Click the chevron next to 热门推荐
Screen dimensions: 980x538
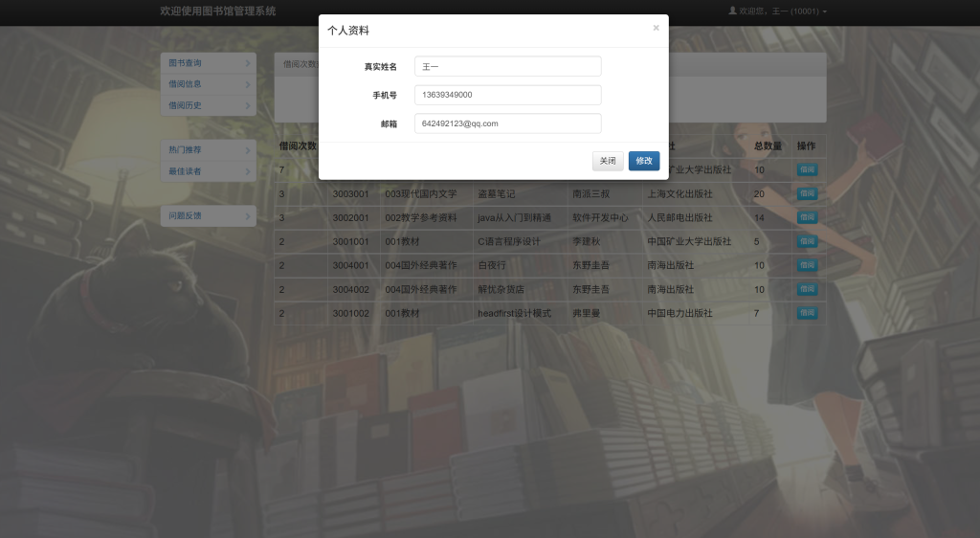coord(248,150)
